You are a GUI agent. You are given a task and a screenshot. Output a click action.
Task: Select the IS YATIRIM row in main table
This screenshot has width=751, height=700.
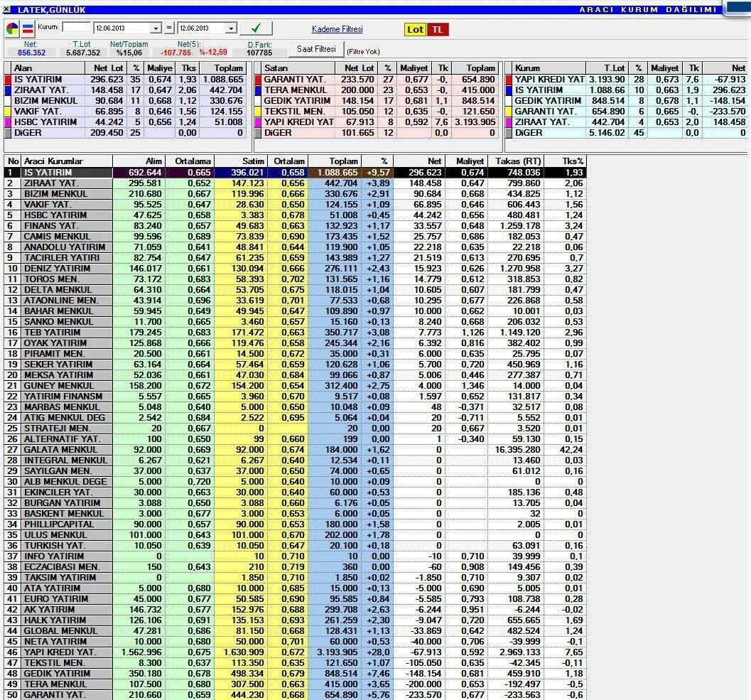[295, 173]
